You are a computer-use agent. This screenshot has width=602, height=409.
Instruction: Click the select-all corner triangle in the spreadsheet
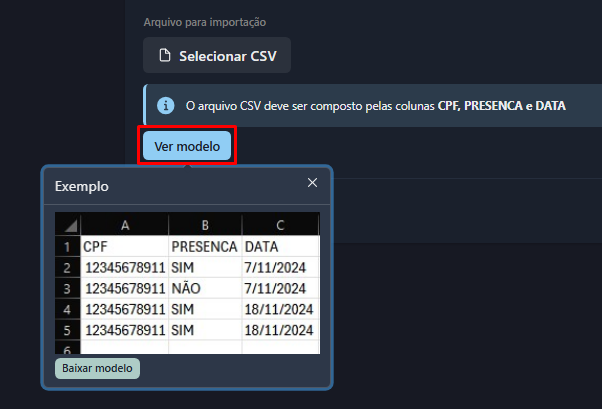coord(68,226)
